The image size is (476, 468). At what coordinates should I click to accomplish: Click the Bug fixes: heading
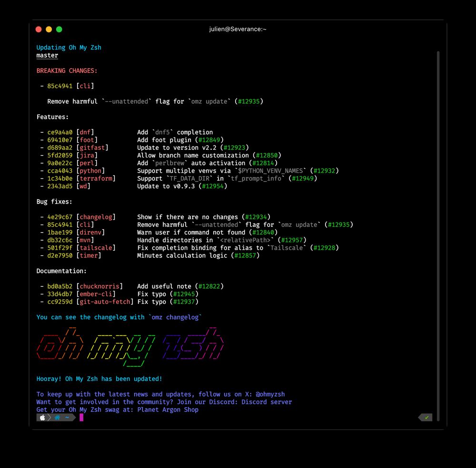(54, 202)
